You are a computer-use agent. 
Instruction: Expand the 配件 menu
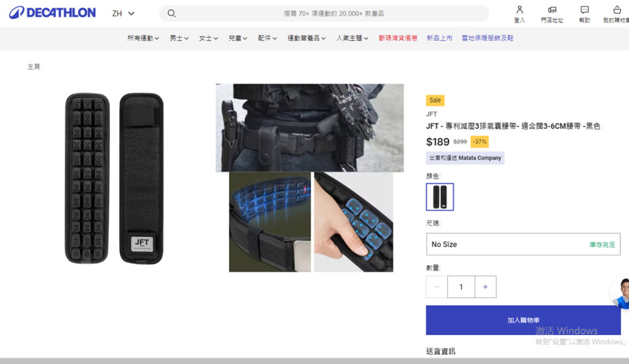pyautogui.click(x=267, y=38)
